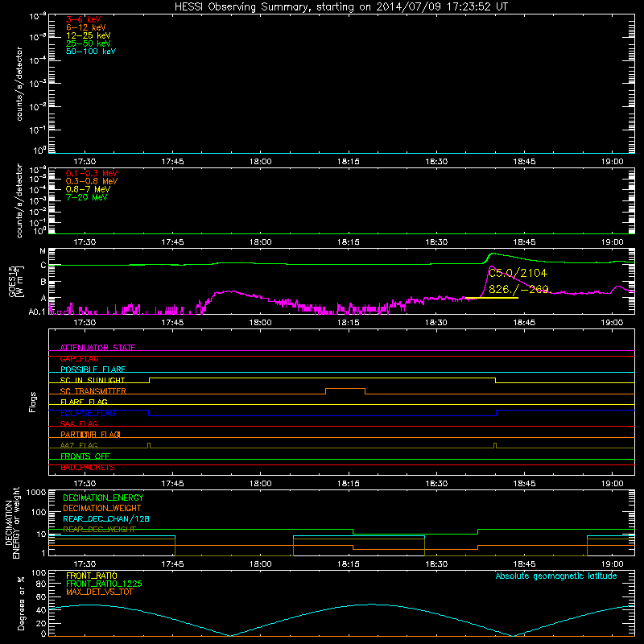Click the raised SC_TRANSMITTER pulse near 18:15
This screenshot has height=644, width=644.
point(345,389)
